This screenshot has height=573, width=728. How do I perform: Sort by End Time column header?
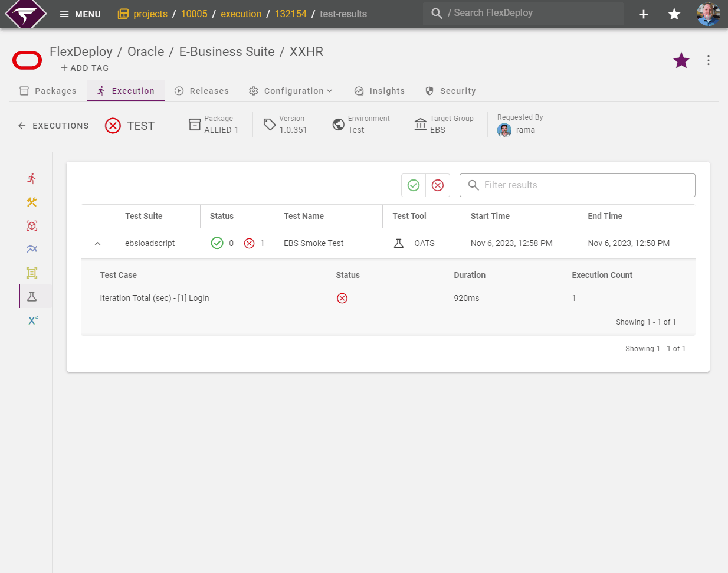tap(605, 216)
